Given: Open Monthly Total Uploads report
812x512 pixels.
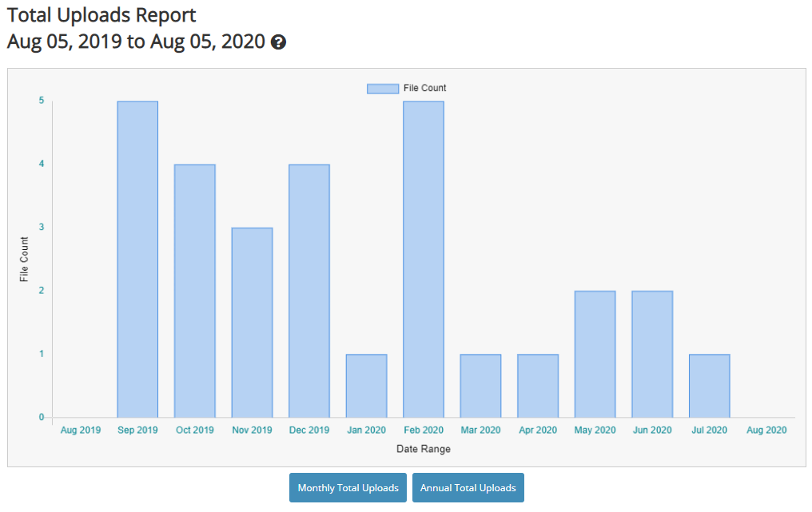Looking at the screenshot, I should pos(348,487).
